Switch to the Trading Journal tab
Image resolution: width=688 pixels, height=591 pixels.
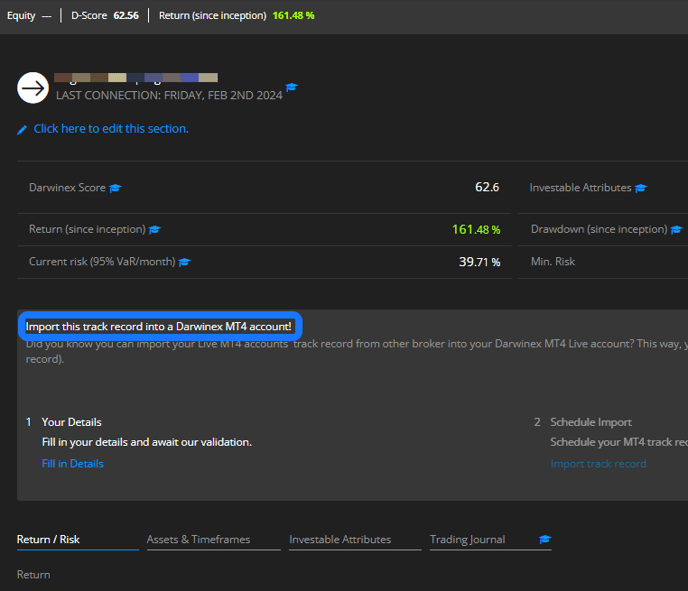467,540
